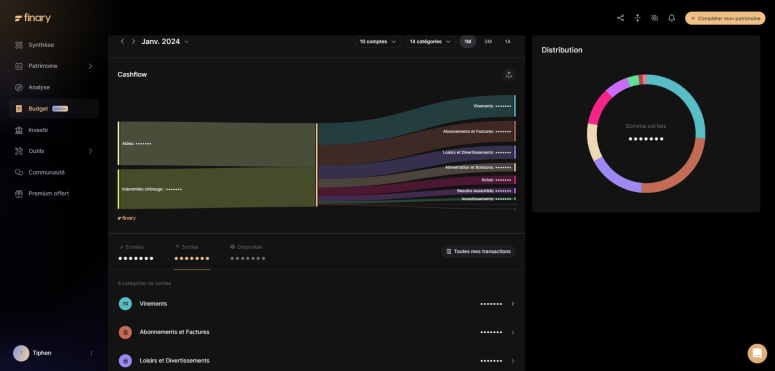Click Tiphen user avatar
Screen dimensions: 775x371
(21, 353)
